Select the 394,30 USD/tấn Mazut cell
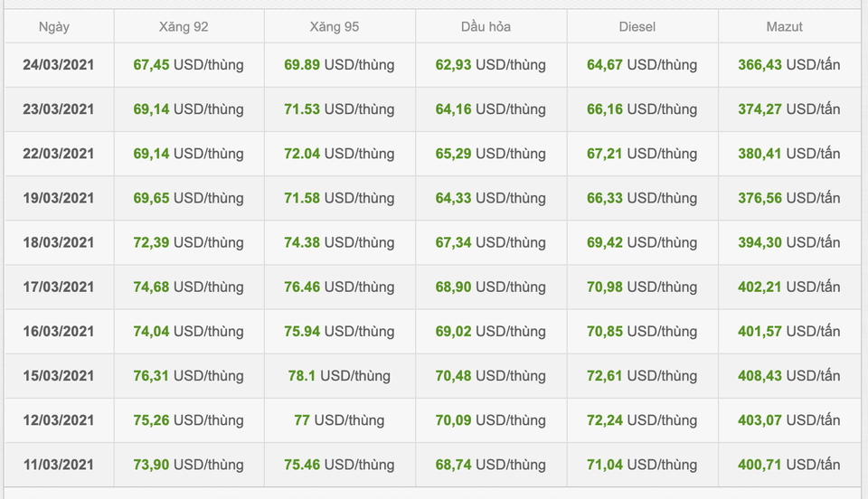The width and height of the screenshot is (868, 499). click(789, 242)
